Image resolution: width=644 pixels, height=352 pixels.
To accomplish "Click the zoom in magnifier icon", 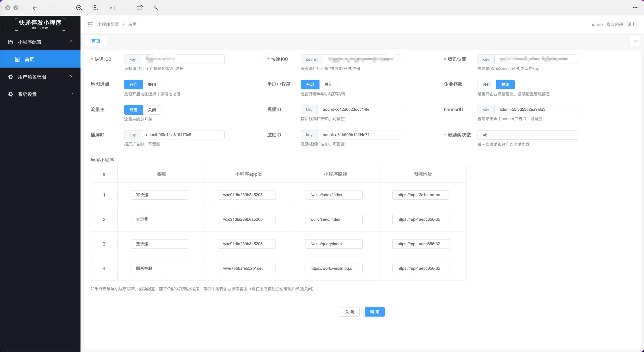I will (x=95, y=8).
